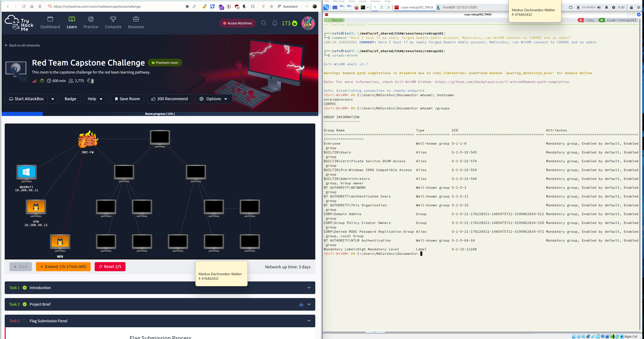Viewport: 644px width, 339px height.
Task: Bookmark page with star icon
Action: [187, 7]
